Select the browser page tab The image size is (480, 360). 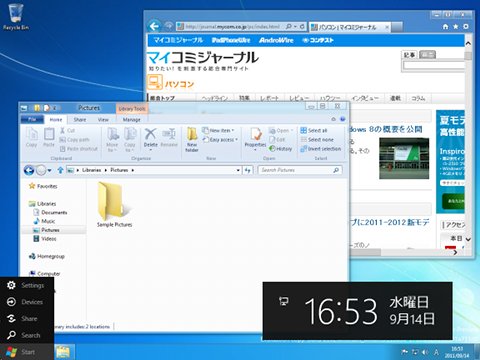pos(350,27)
